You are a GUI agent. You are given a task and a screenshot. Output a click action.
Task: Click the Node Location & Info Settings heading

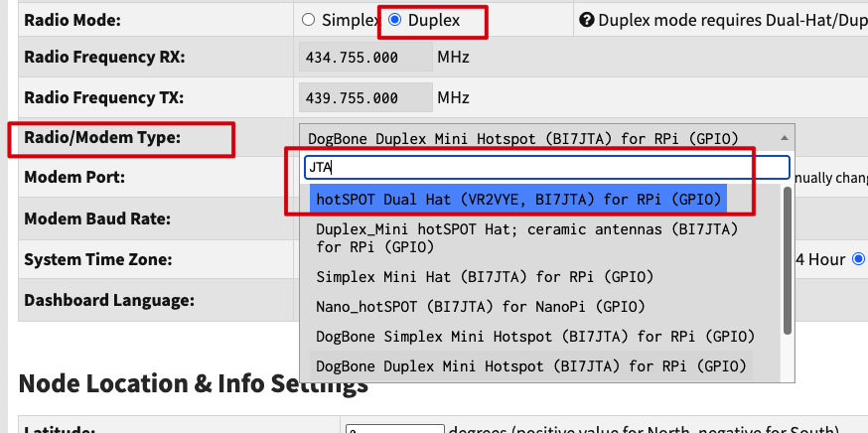(x=193, y=384)
